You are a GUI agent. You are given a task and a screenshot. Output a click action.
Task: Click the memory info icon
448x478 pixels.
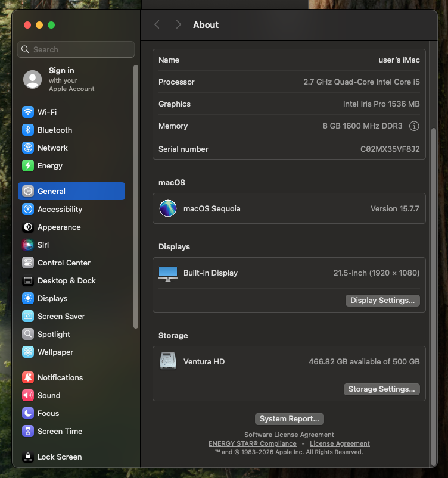414,126
